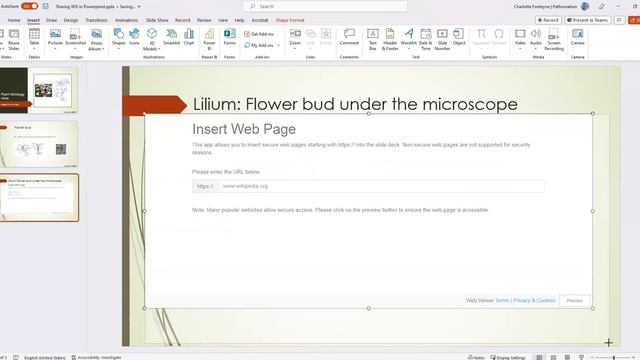The width and height of the screenshot is (640, 360).
Task: Click the Record button near Present in Teams
Action: pos(548,20)
